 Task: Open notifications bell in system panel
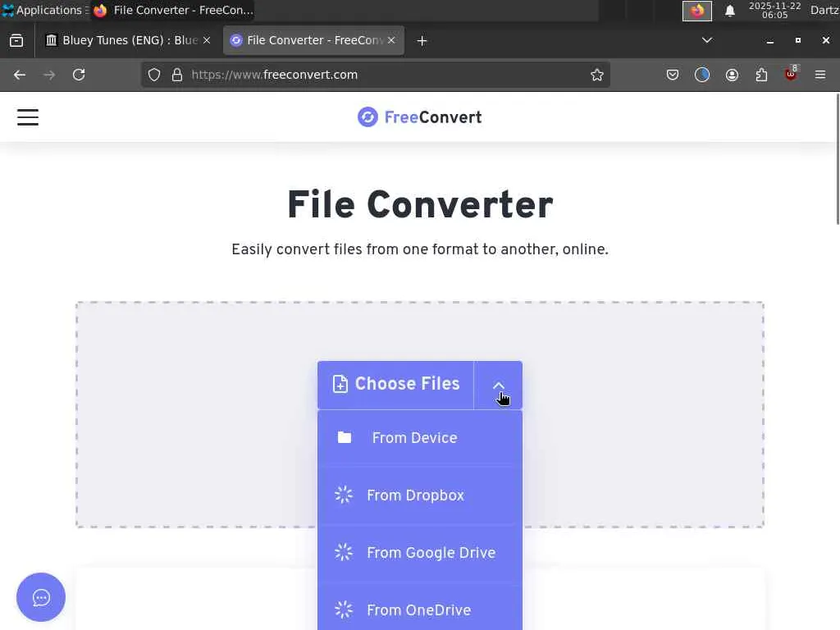click(729, 11)
